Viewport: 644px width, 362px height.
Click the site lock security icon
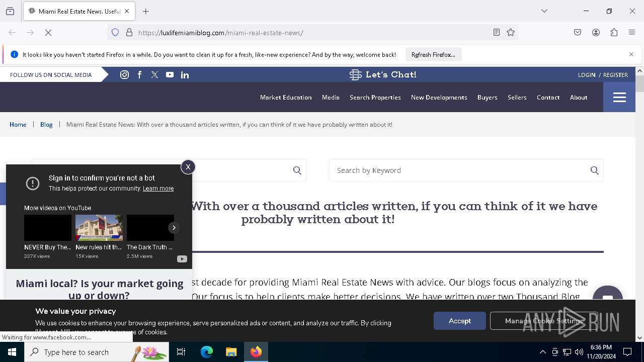tap(129, 33)
